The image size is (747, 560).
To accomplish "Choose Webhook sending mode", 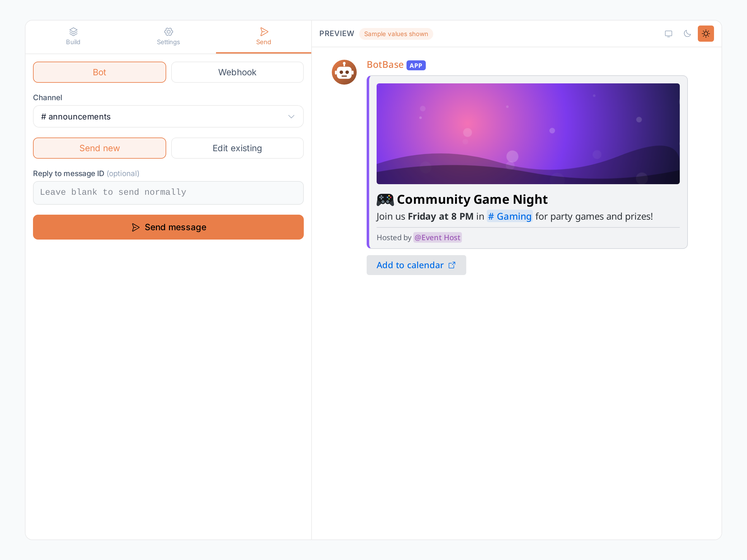I will (237, 72).
